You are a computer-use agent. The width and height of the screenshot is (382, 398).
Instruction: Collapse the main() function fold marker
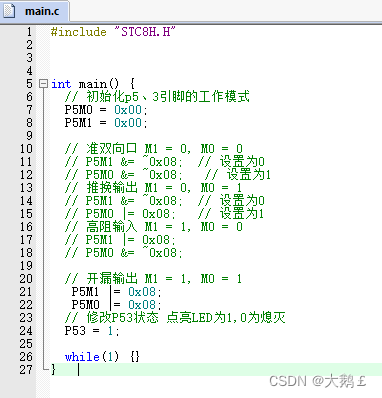point(43,84)
